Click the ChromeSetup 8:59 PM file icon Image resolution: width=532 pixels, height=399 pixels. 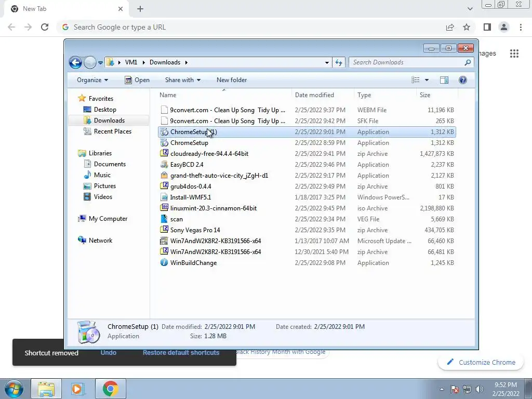164,143
